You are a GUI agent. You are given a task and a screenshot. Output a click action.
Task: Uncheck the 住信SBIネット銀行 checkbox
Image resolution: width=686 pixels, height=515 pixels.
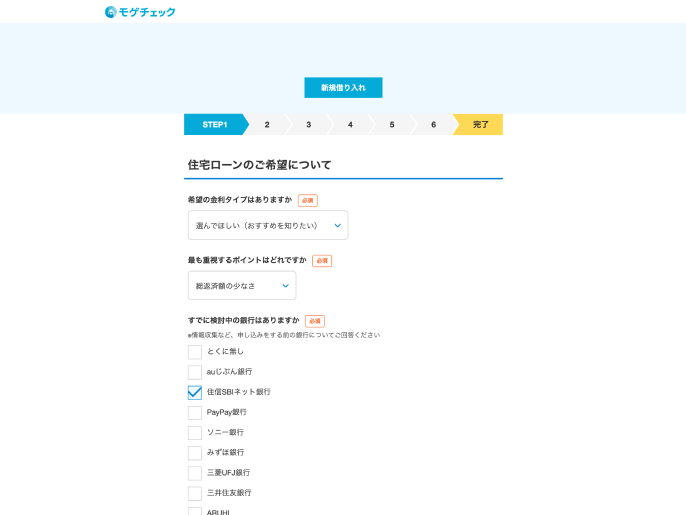pos(195,392)
